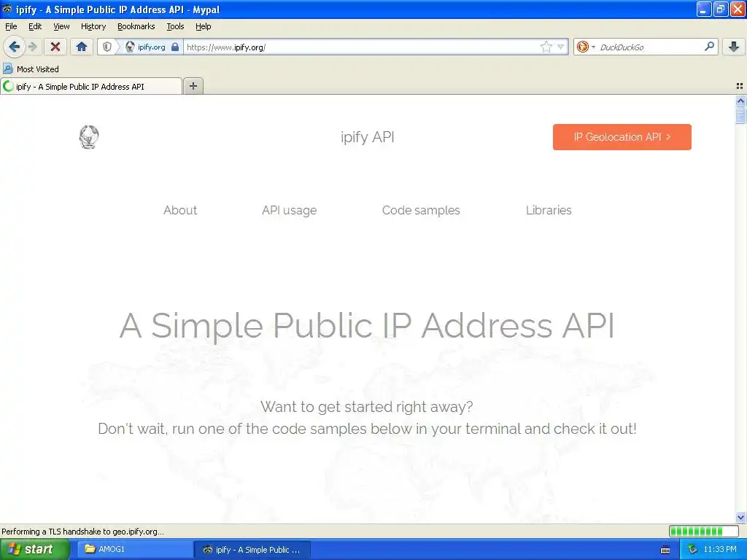
Task: Open the Windows start button
Action: pyautogui.click(x=34, y=550)
